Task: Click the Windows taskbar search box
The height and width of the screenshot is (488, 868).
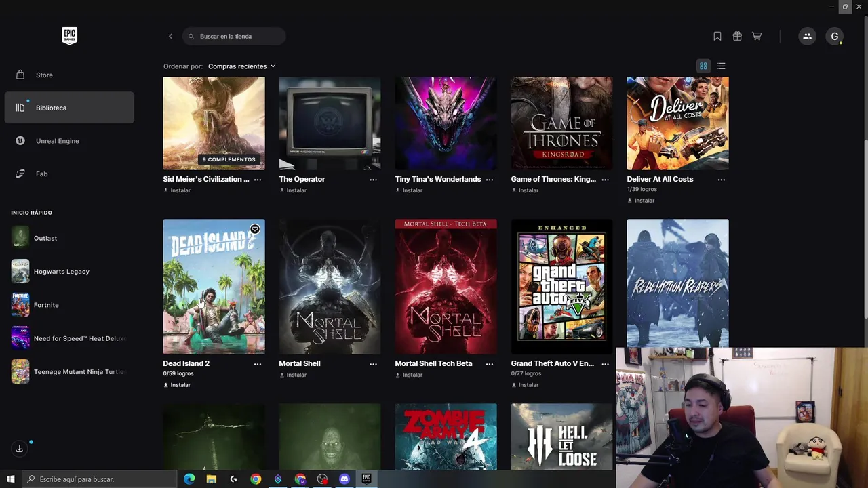Action: (x=100, y=479)
